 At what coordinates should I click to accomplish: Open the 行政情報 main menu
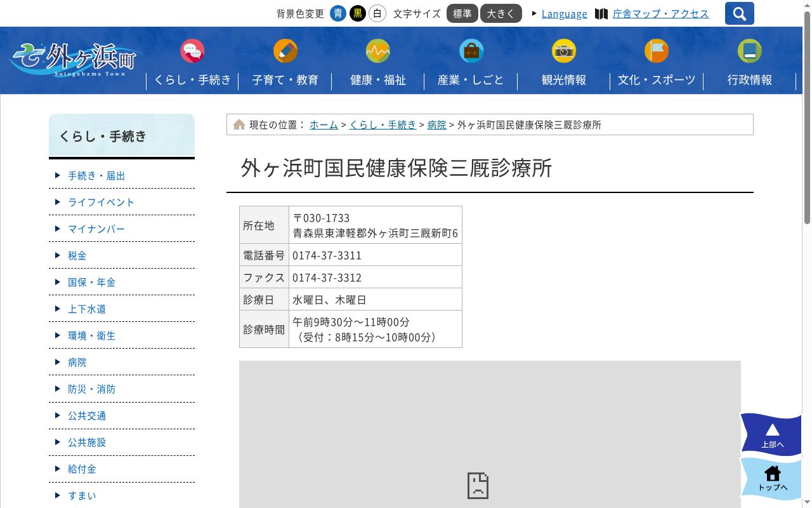[750, 80]
